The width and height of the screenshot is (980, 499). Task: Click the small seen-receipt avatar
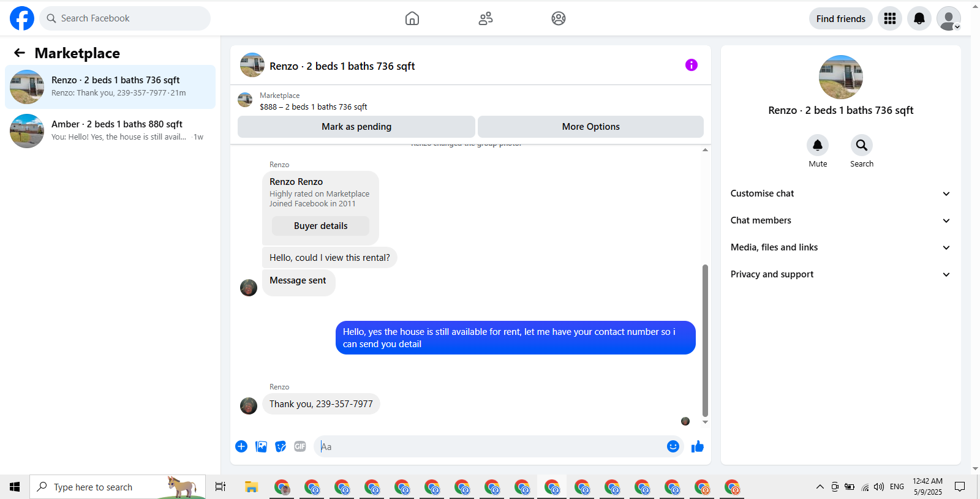click(x=685, y=421)
